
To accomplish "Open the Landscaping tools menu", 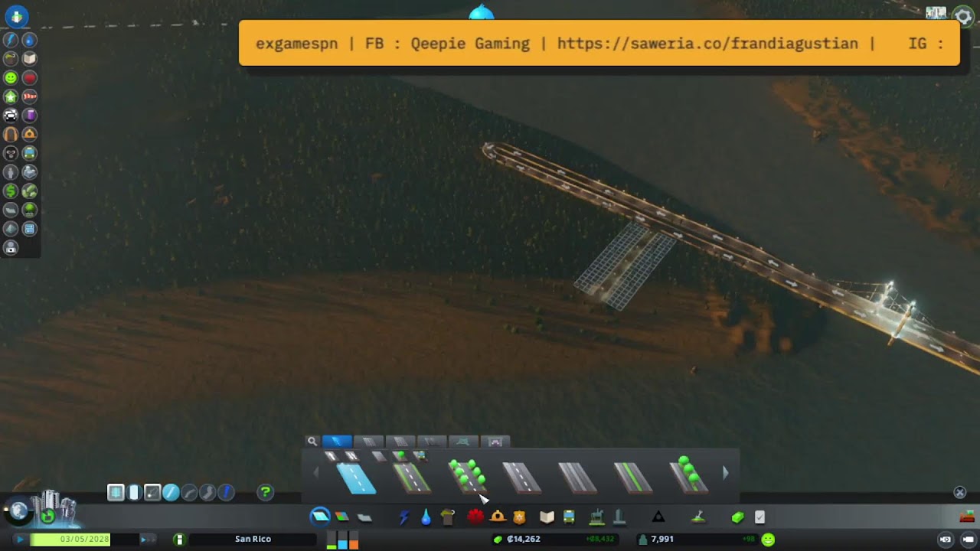I will (698, 517).
